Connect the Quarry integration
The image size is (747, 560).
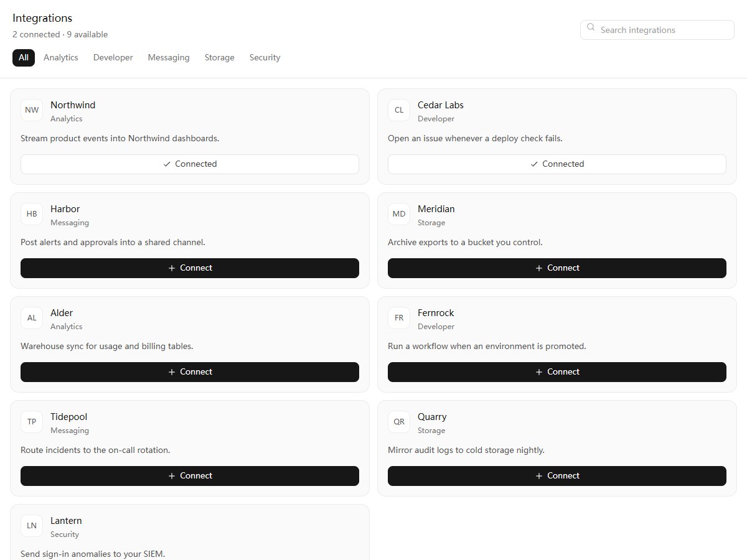pos(557,476)
